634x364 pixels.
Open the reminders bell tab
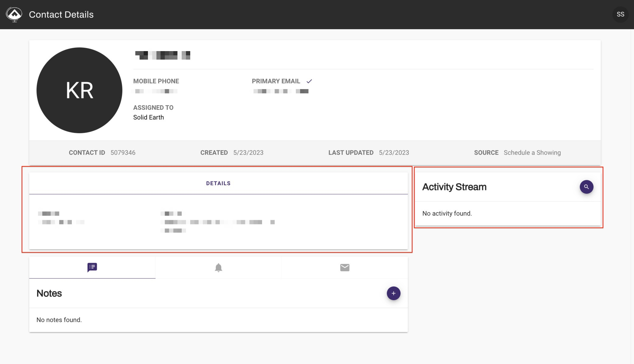pos(218,267)
